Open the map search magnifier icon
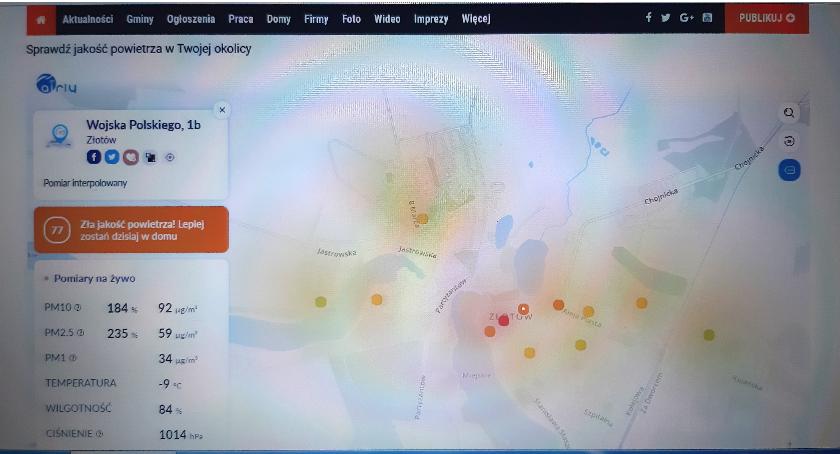840x454 pixels. click(789, 113)
